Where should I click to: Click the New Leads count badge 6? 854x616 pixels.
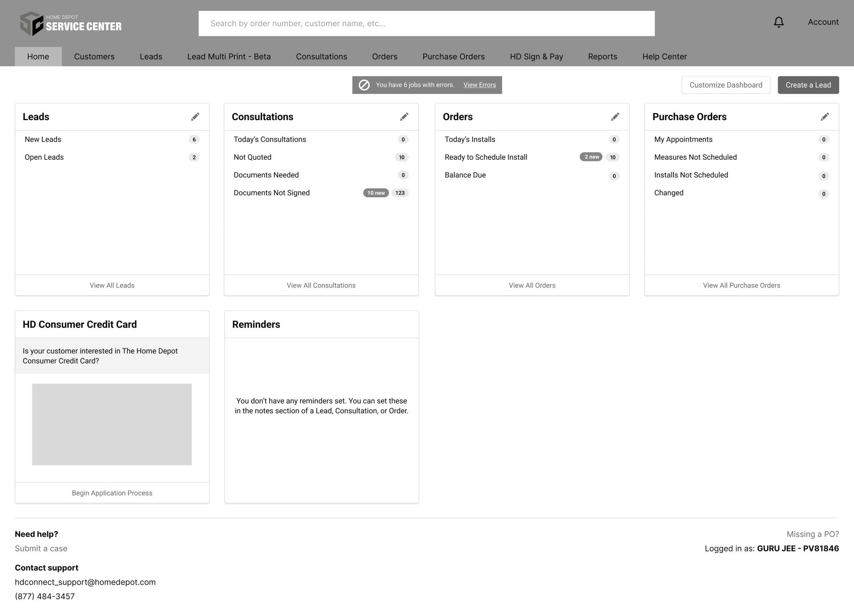[x=194, y=140]
